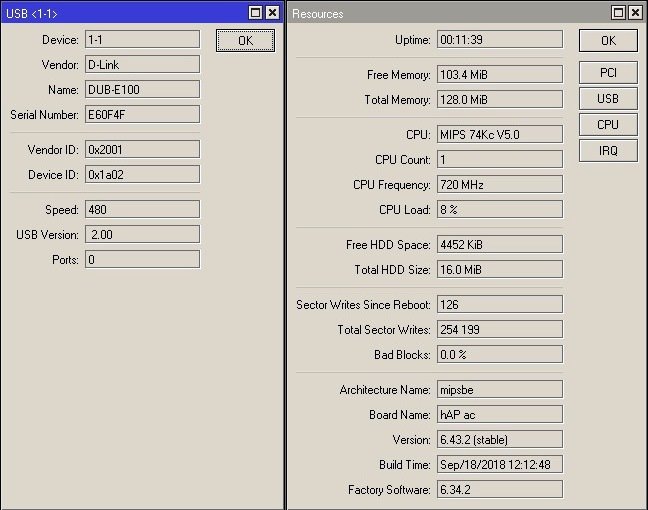The height and width of the screenshot is (510, 648).
Task: Click the Vendor field showing D-Link
Action: coord(141,65)
